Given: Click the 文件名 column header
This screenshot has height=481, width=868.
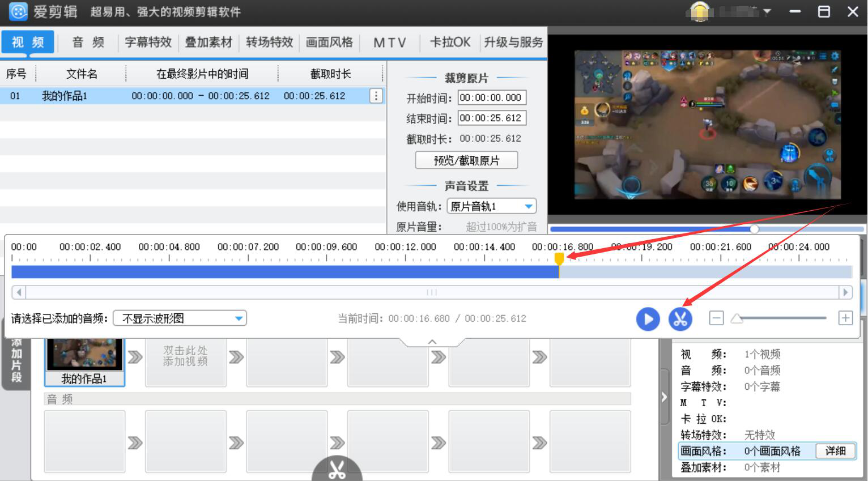Looking at the screenshot, I should pos(81,74).
